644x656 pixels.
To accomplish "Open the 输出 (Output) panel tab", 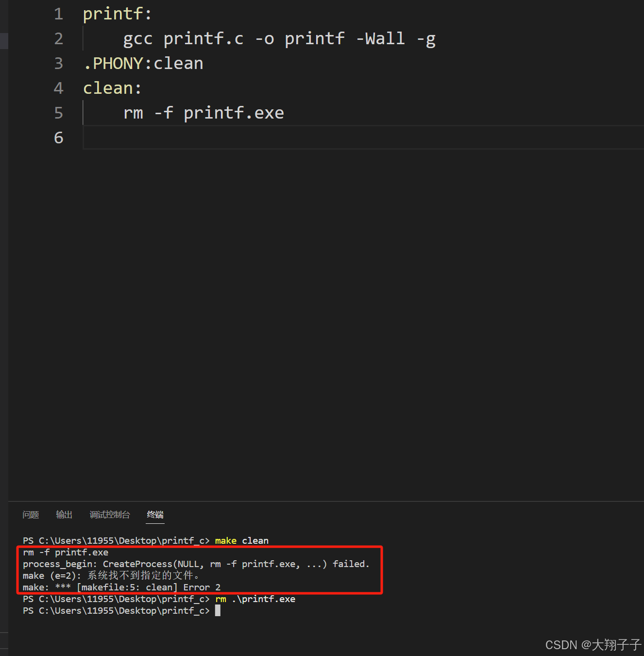I will pos(64,515).
